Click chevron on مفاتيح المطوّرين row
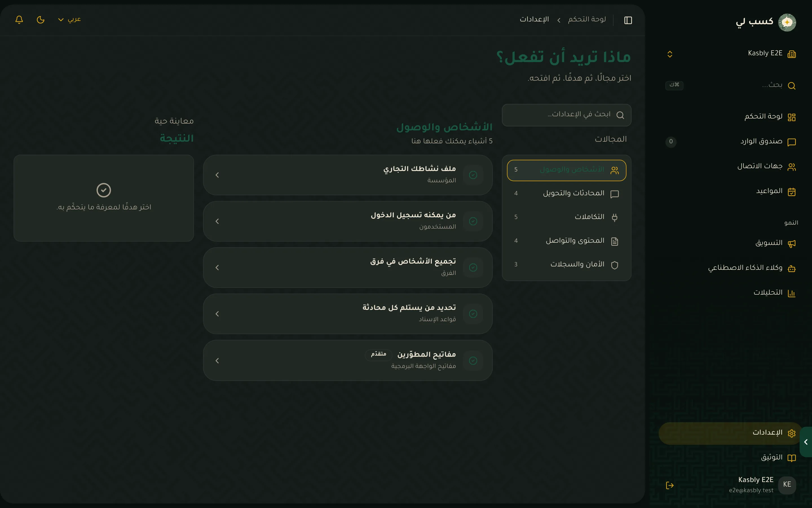Viewport: 812px width, 508px height. click(x=217, y=360)
